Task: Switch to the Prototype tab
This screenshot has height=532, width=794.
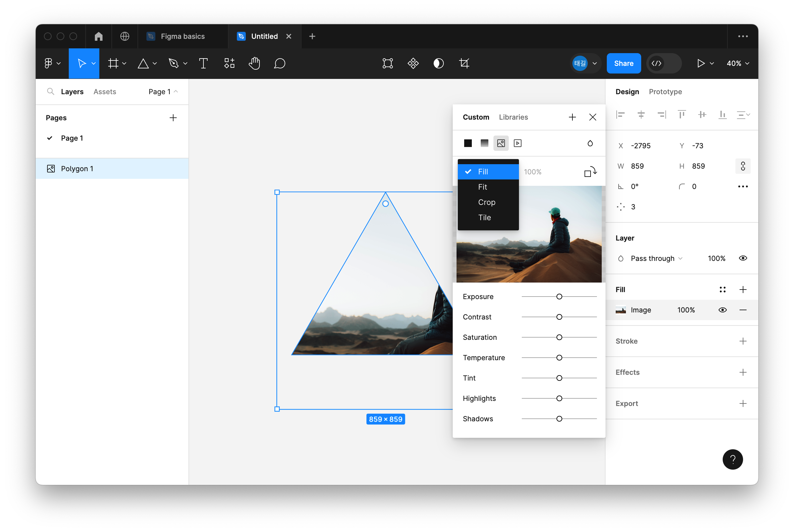Action: pos(665,92)
